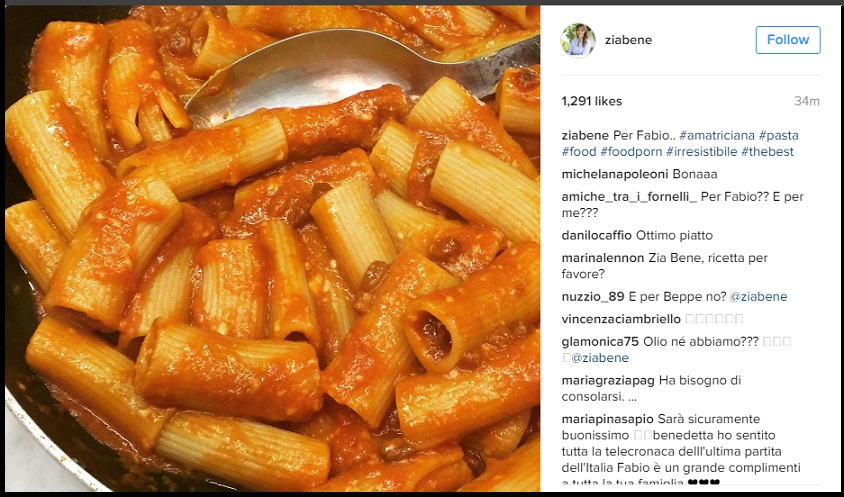Click the 34m post timestamp
844x497 pixels.
point(806,101)
